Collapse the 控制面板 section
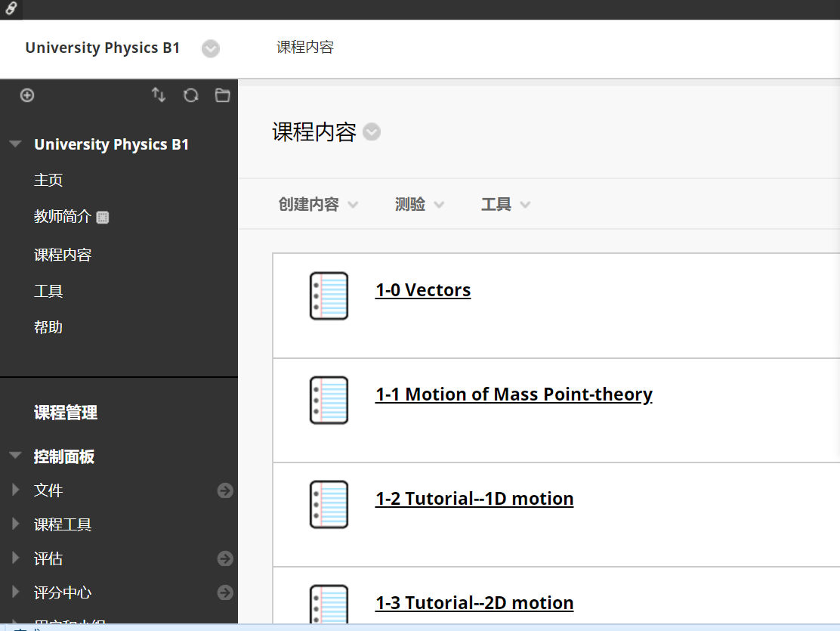The width and height of the screenshot is (840, 631). [15, 456]
